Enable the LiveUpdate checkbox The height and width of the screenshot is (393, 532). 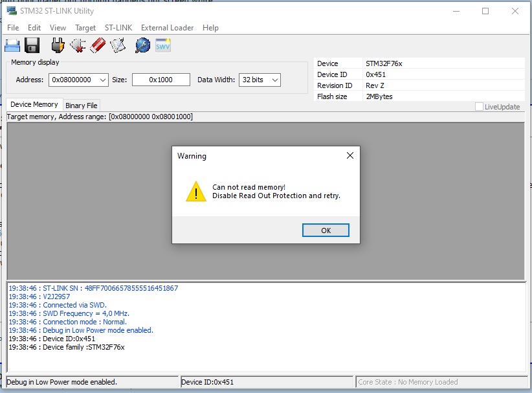479,107
